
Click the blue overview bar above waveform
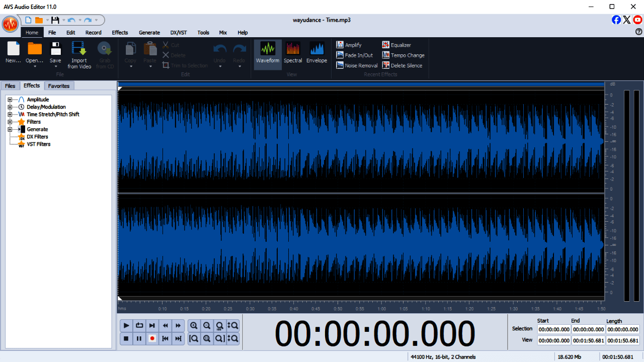pos(360,84)
